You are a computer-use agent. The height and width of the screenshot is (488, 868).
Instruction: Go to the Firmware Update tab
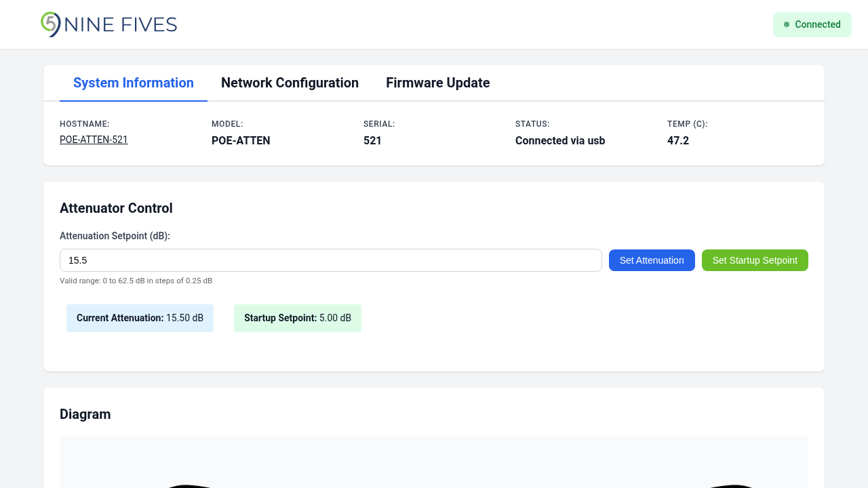pos(437,83)
